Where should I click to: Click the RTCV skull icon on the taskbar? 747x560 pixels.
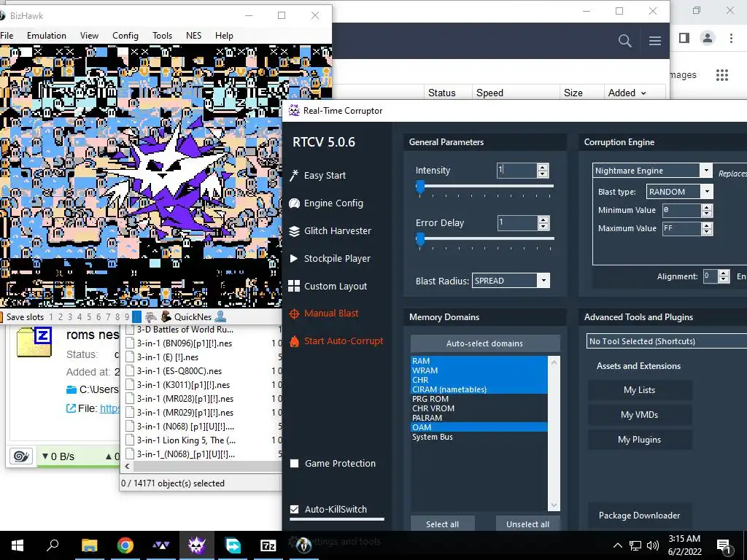[196, 545]
